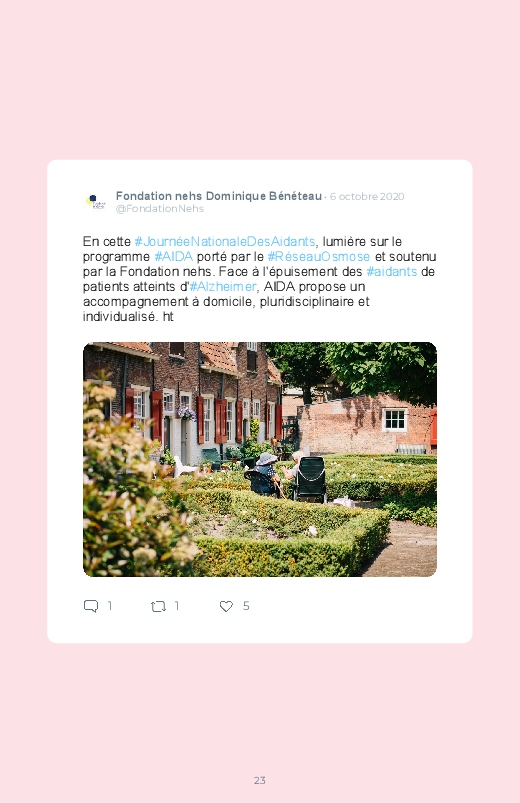Image resolution: width=520 pixels, height=803 pixels.
Task: Click the truncated ht link text
Action: coord(168,316)
